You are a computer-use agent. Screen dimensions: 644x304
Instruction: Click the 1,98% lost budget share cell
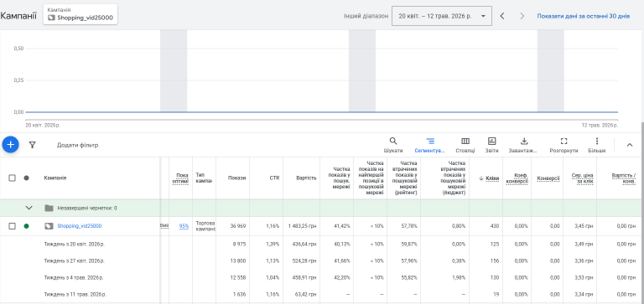(x=459, y=277)
